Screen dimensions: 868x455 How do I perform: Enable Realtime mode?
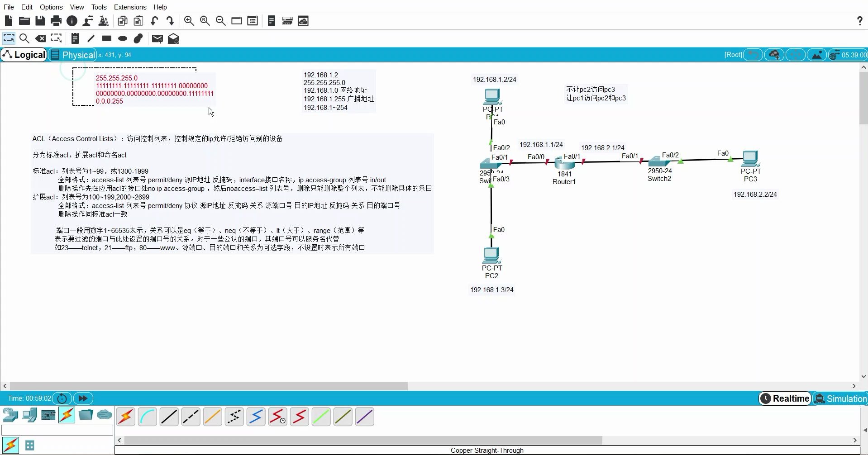[784, 398]
